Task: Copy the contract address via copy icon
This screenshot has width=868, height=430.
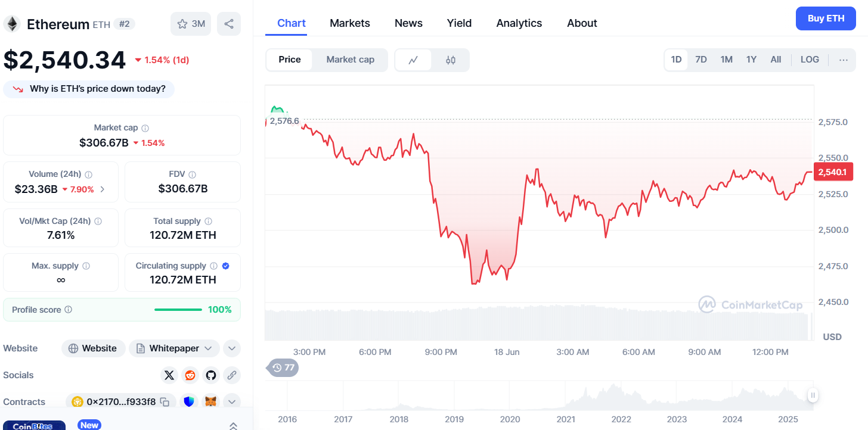Action: click(165, 402)
